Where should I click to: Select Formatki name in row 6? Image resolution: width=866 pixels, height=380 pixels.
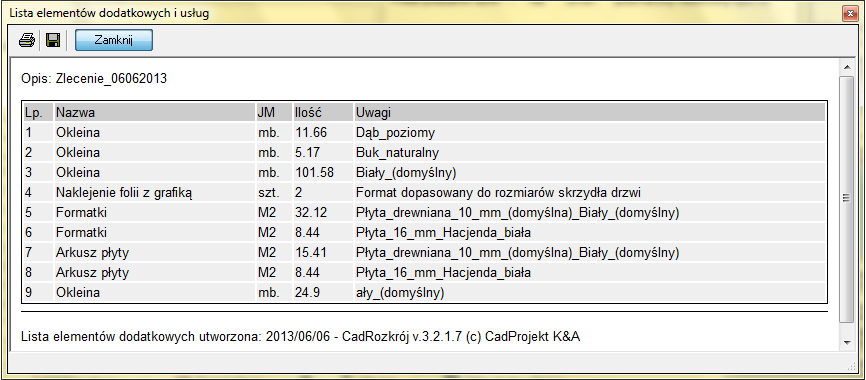pyautogui.click(x=81, y=233)
